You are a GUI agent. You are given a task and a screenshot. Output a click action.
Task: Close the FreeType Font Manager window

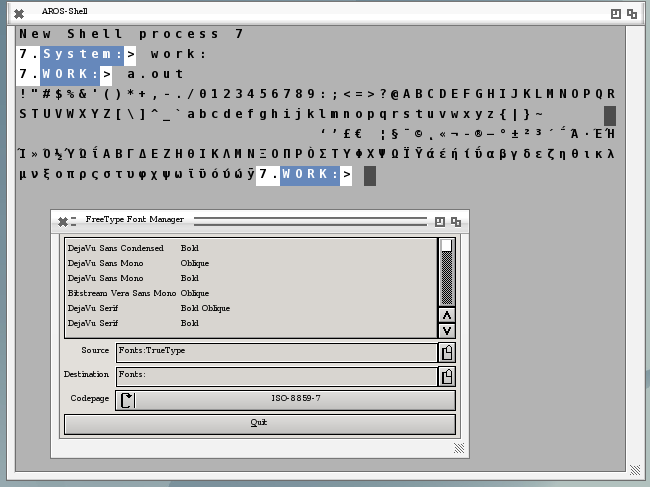pyautogui.click(x=62, y=221)
